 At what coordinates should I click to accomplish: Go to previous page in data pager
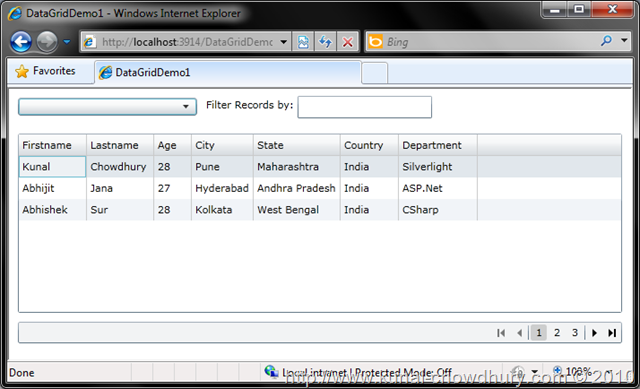519,333
